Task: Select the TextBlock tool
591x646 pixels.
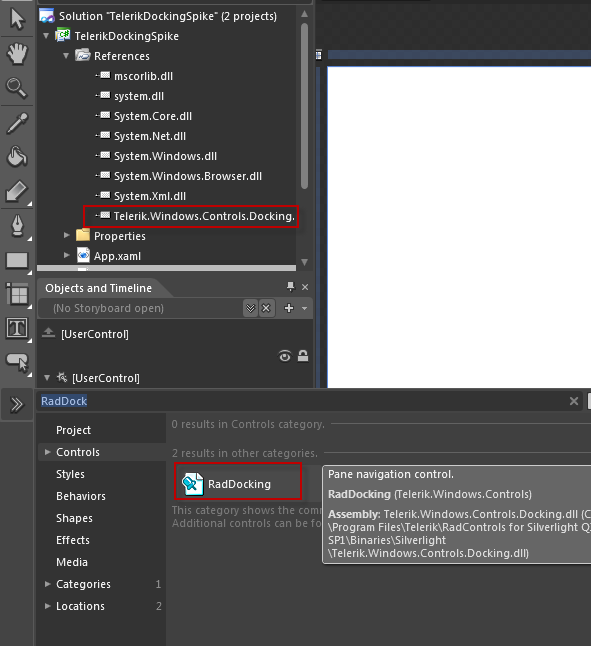Action: coord(17,328)
